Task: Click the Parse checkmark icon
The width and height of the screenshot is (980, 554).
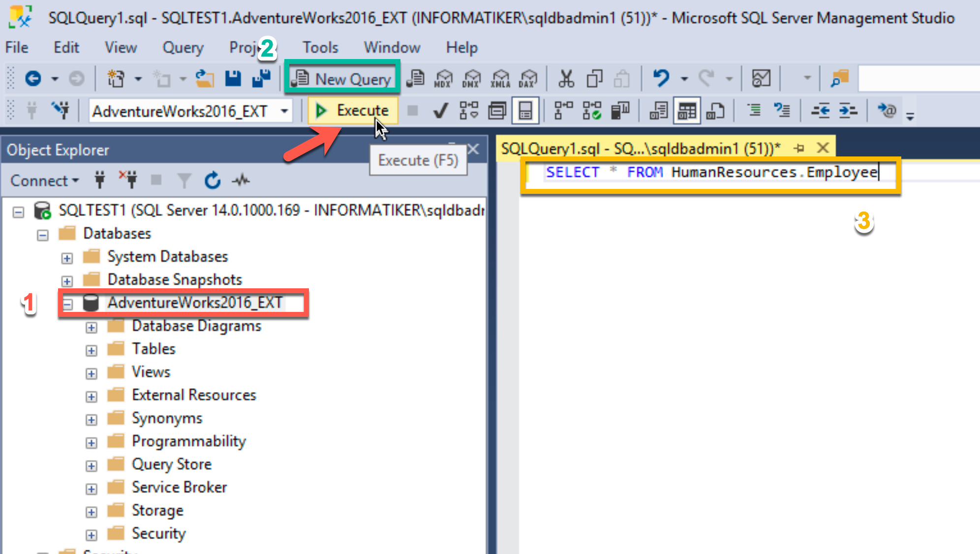Action: [x=440, y=110]
